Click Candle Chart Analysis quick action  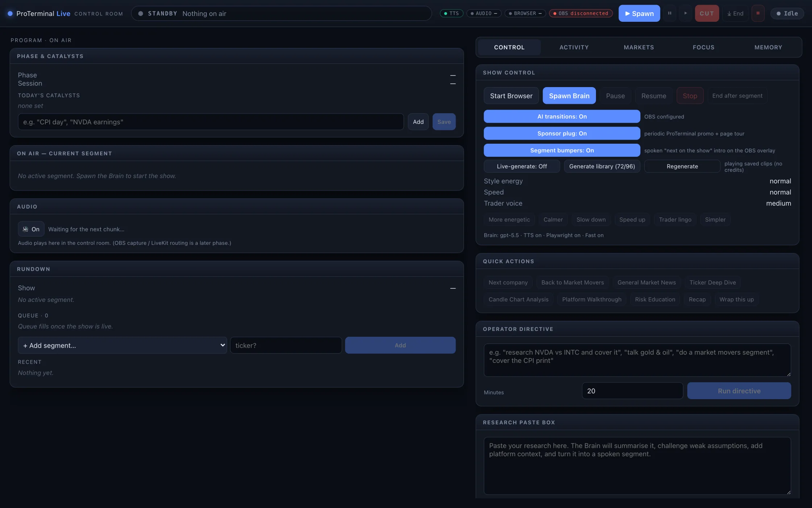pos(518,299)
